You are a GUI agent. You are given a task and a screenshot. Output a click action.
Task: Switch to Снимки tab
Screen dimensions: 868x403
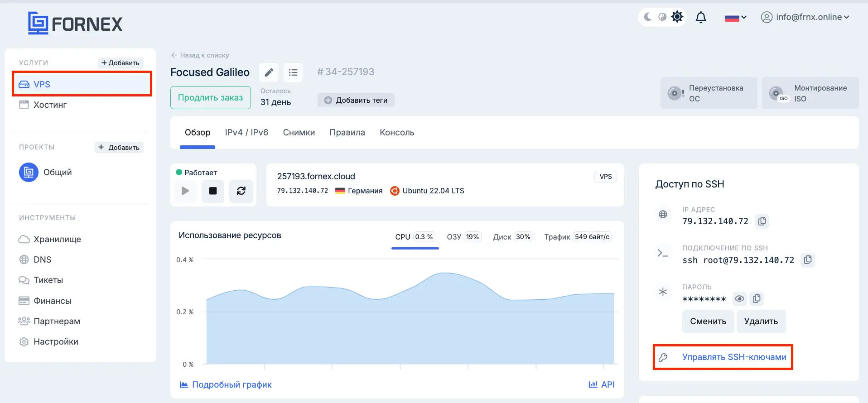point(299,133)
